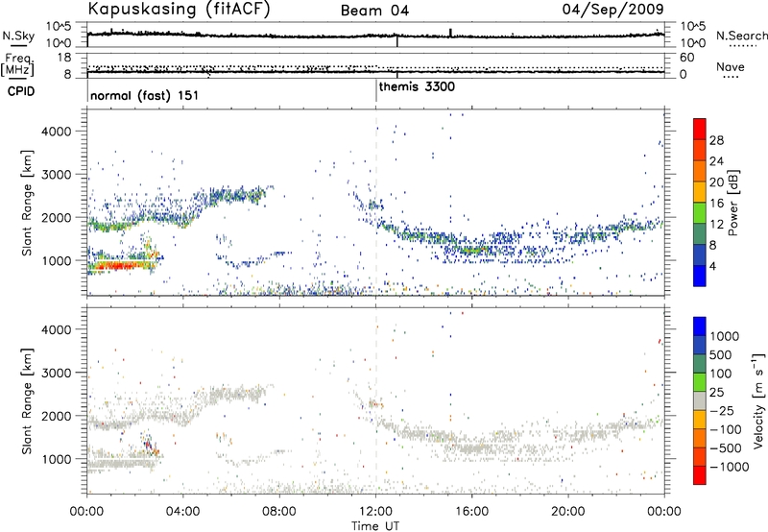
Task: Click the 'N.Search' legend label
Action: 741,36
